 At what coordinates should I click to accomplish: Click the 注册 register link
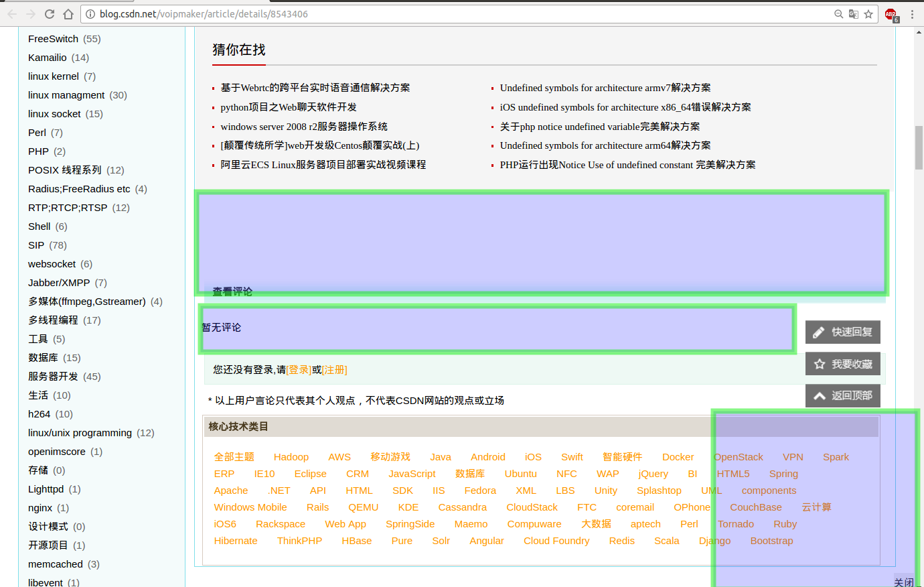click(334, 370)
